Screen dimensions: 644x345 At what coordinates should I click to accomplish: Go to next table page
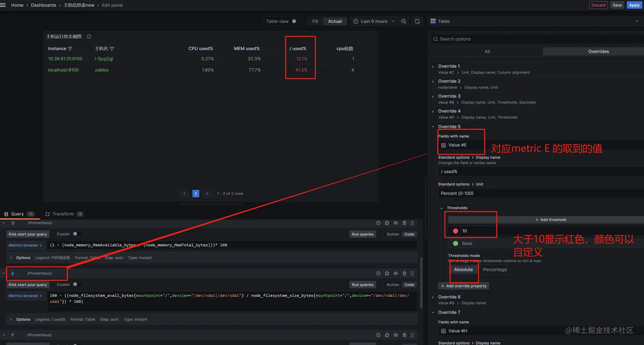point(207,194)
